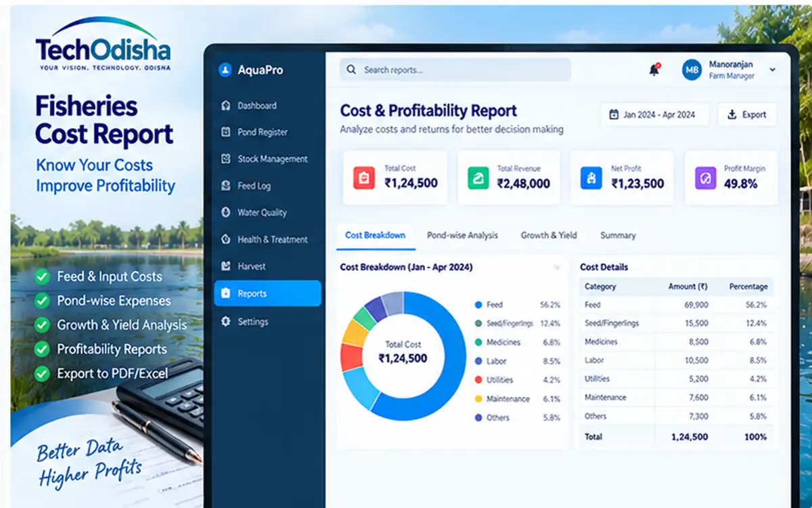
Task: Click the yellow Maintenance legend dot
Action: [x=478, y=399]
